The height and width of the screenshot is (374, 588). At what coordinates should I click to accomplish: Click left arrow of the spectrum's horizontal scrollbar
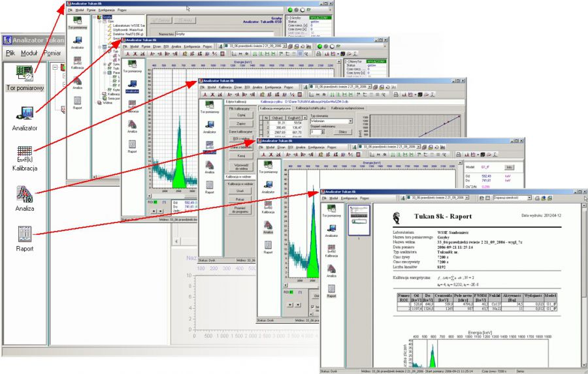pos(149,196)
